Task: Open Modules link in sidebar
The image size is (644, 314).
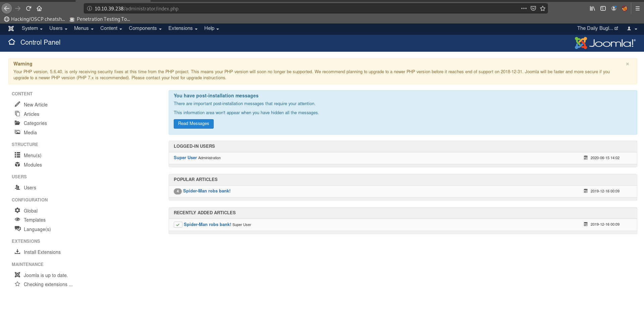Action: (33, 165)
